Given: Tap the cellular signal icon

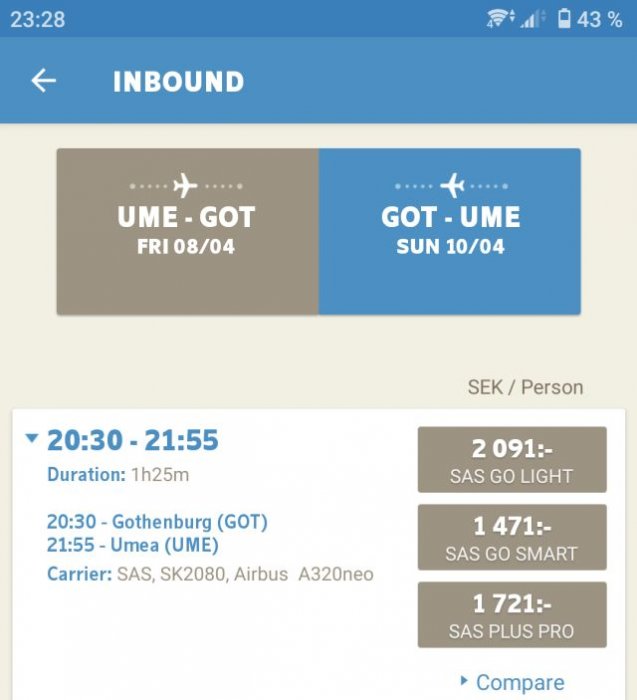Looking at the screenshot, I should pos(533,18).
